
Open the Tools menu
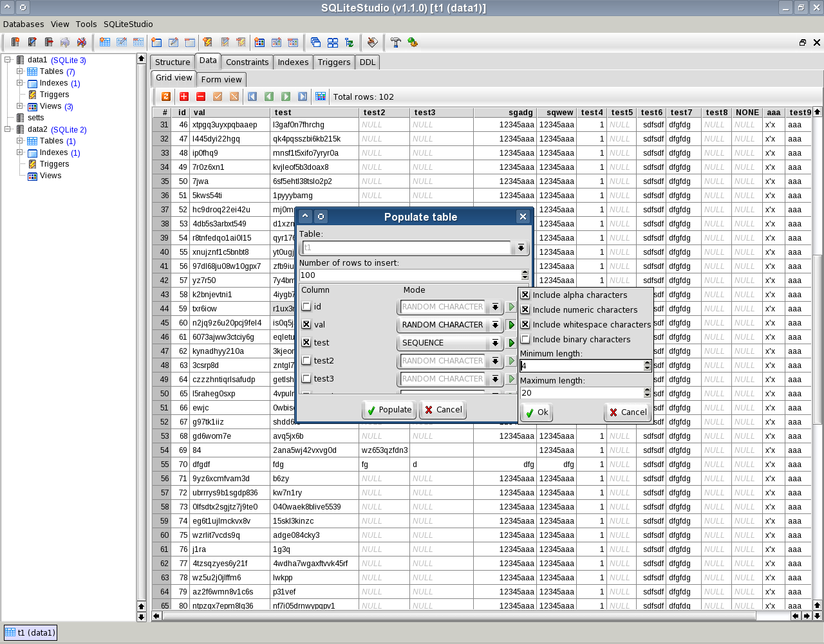pos(86,24)
